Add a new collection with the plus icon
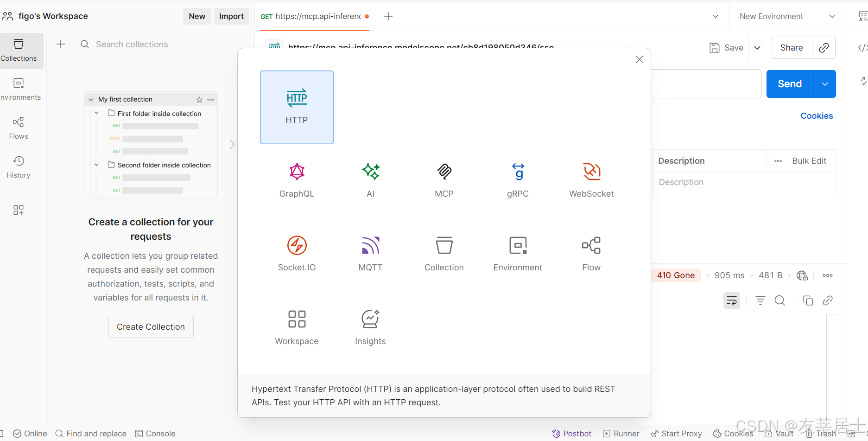Image resolution: width=868 pixels, height=441 pixels. coord(61,44)
